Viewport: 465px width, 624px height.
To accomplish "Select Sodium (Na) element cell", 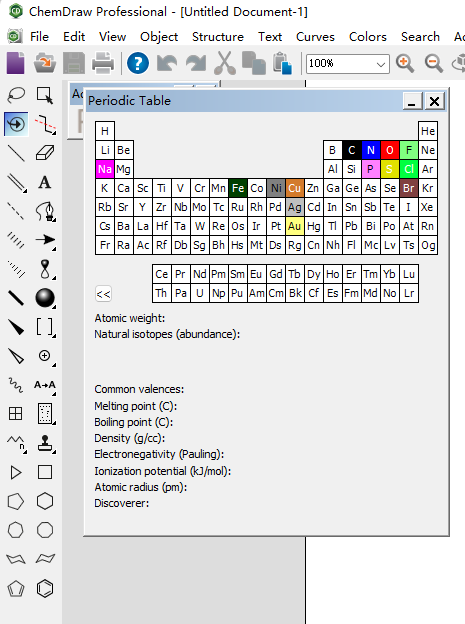I will click(x=105, y=169).
